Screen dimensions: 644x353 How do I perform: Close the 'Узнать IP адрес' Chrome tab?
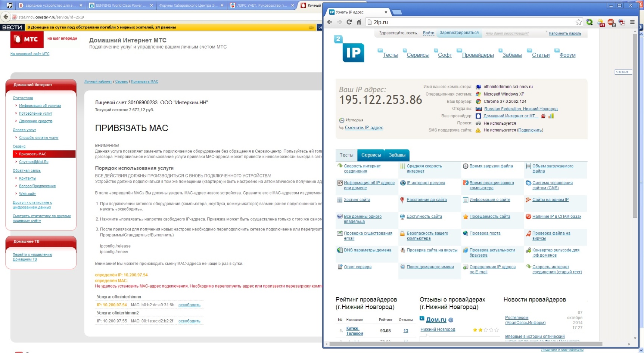coord(386,12)
